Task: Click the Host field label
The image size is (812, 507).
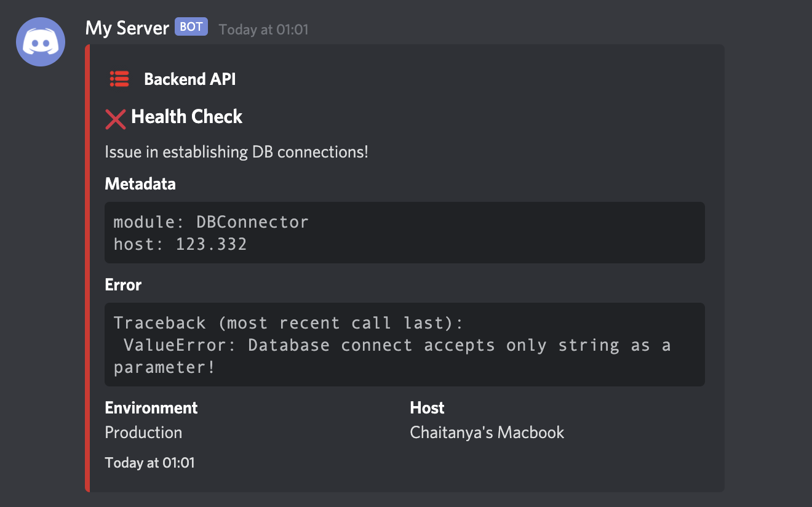Action: [x=427, y=408]
